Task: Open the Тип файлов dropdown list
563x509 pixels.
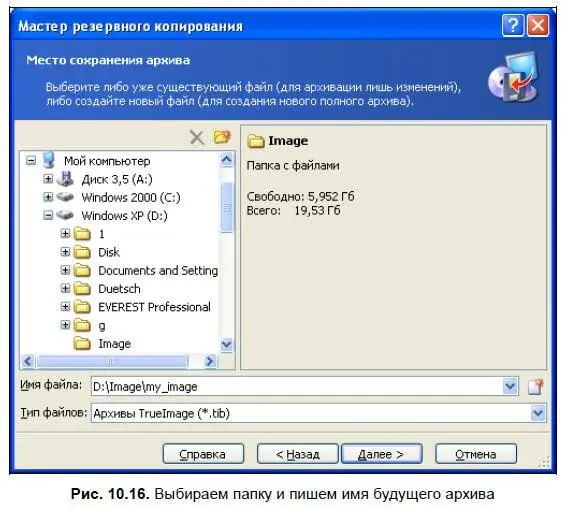Action: tap(538, 413)
